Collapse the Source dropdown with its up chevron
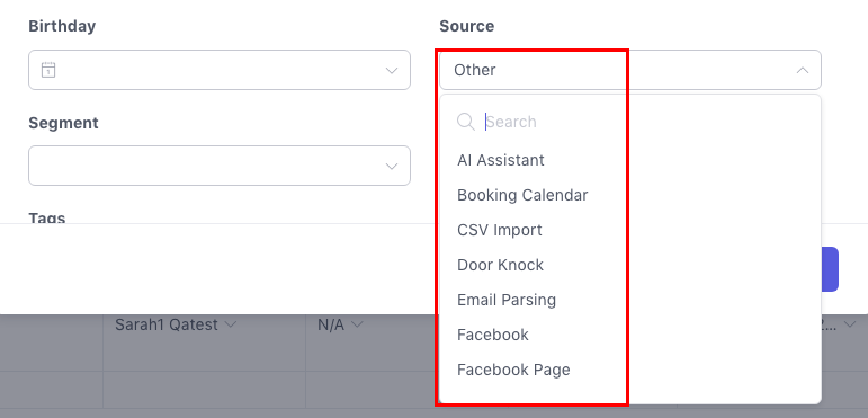 tap(803, 70)
